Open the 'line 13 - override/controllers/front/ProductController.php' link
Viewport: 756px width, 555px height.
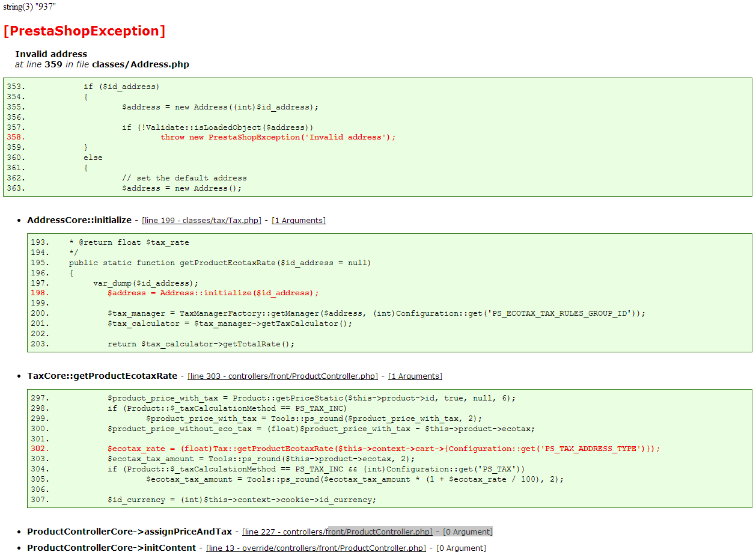click(316, 548)
